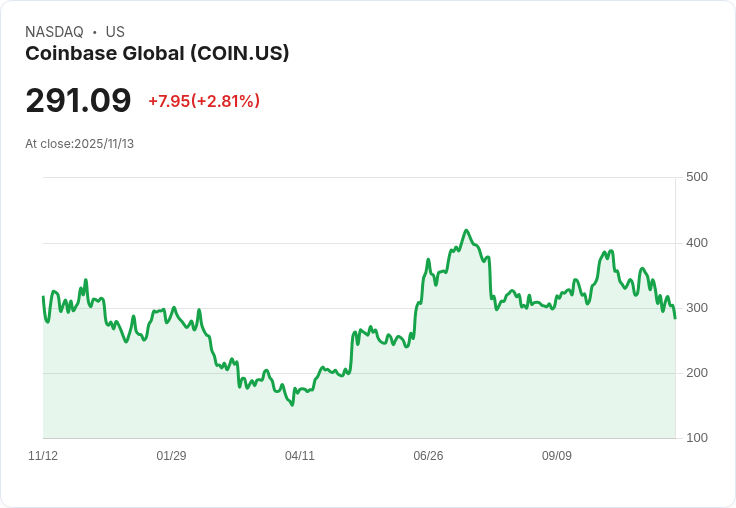Click the 04/11 date on x-axis

point(300,456)
